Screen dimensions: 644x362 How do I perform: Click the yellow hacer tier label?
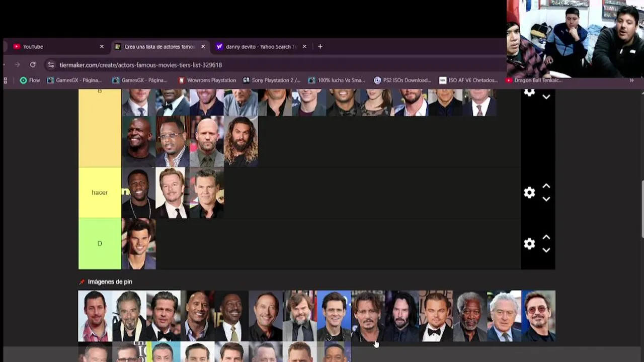(100, 193)
